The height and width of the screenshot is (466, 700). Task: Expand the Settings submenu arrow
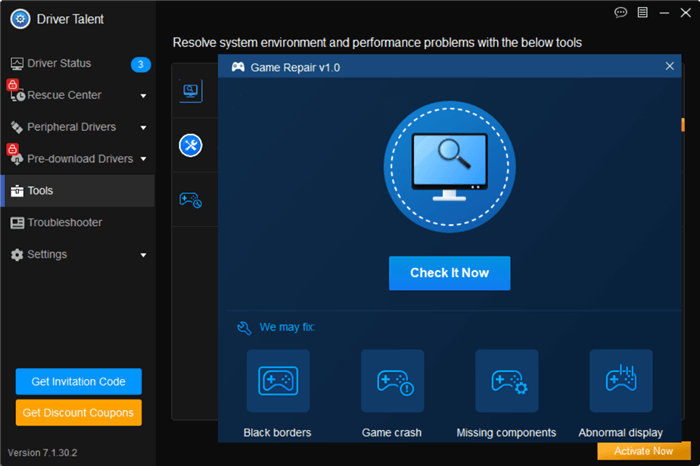[x=143, y=255]
